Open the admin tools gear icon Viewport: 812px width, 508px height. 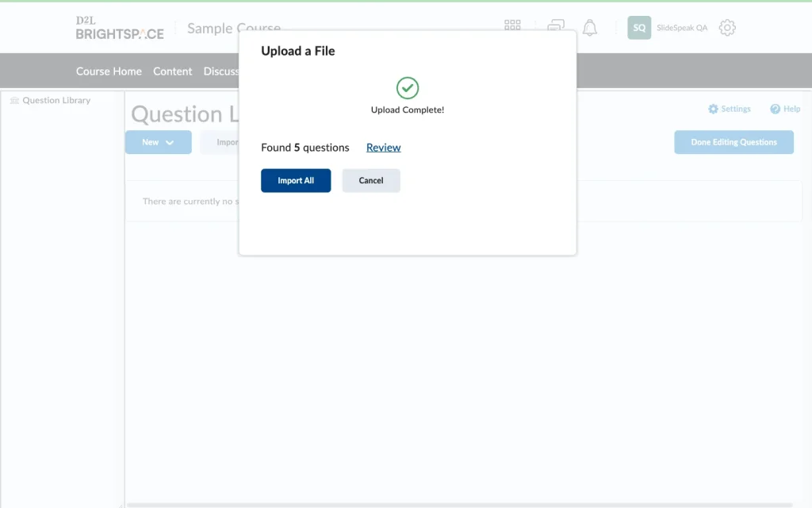[727, 28]
